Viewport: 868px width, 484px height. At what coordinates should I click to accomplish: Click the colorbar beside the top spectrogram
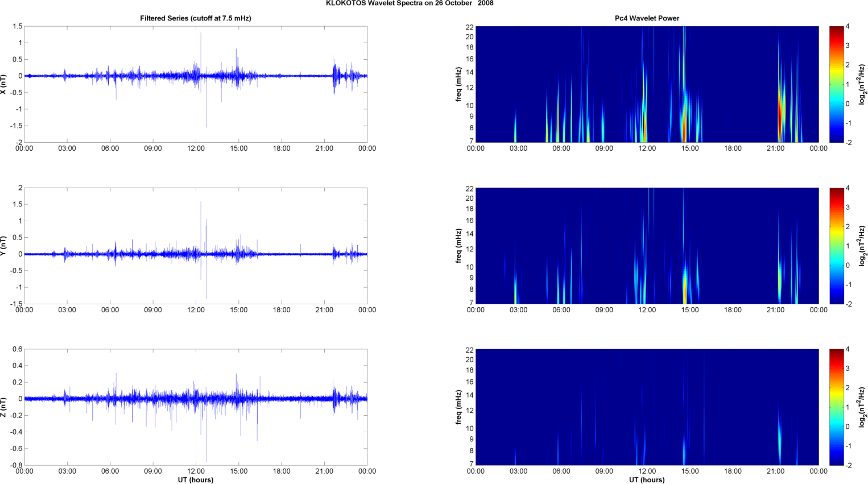point(836,84)
